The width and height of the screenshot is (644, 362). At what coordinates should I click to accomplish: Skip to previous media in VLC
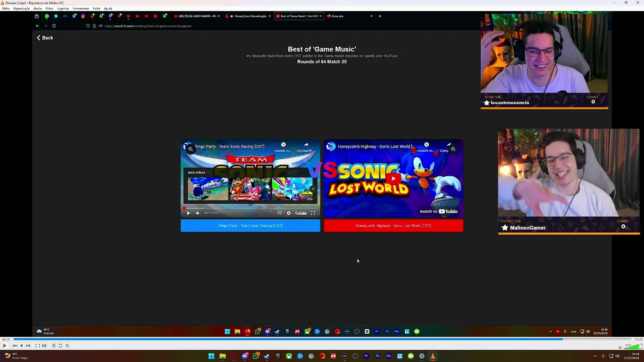point(15,345)
